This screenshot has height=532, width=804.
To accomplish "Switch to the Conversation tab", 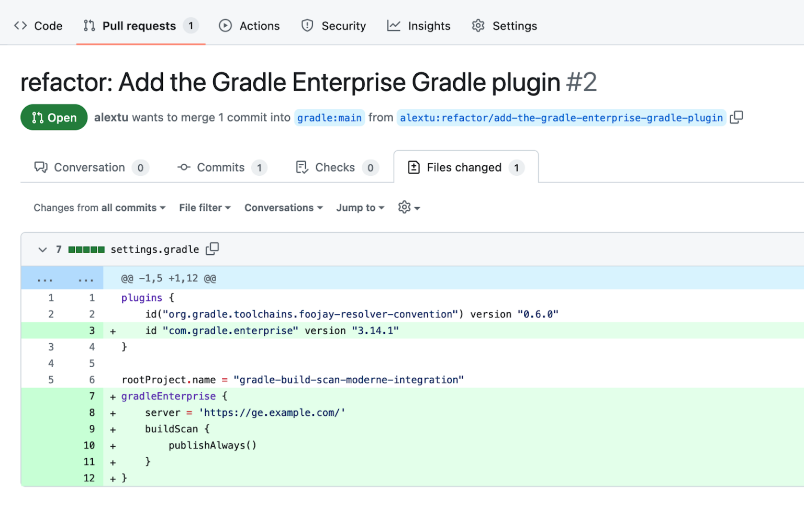I will coord(90,167).
